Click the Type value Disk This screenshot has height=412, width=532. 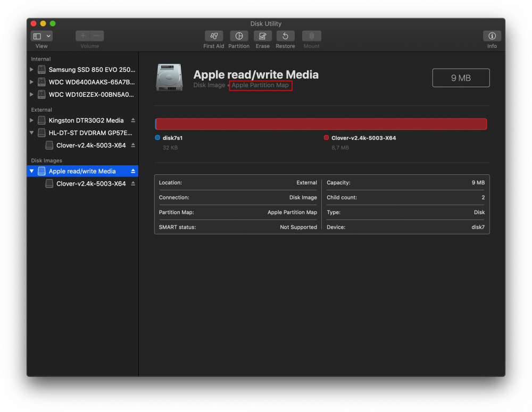tap(479, 212)
